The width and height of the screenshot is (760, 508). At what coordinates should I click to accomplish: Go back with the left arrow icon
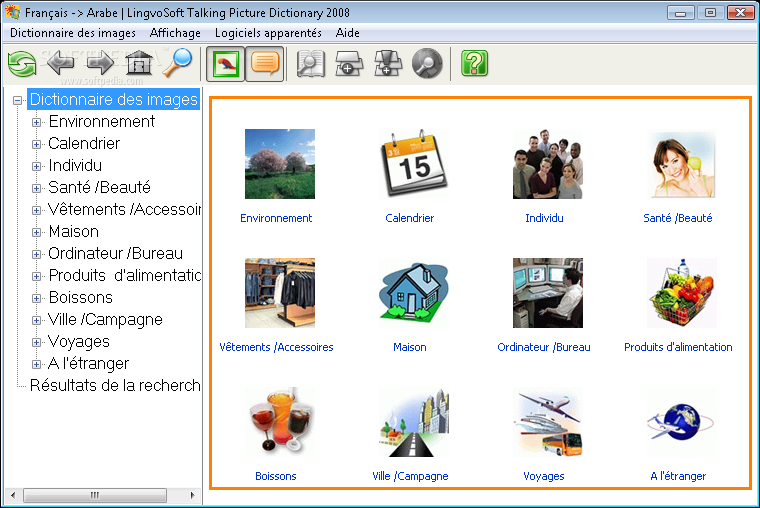point(61,63)
